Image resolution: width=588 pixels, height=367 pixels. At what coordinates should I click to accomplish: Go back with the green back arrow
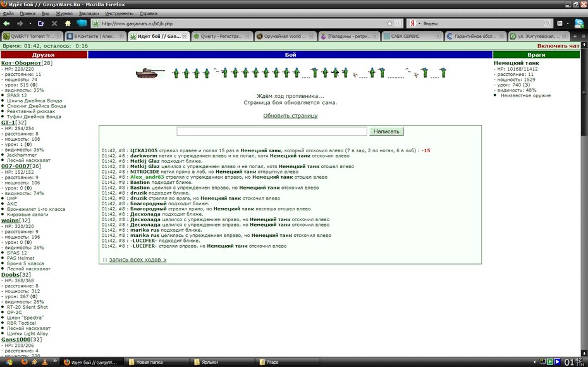7,23
